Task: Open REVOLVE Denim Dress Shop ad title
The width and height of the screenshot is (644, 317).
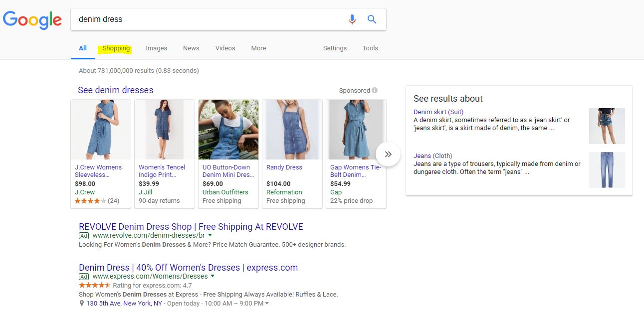Action: tap(191, 227)
